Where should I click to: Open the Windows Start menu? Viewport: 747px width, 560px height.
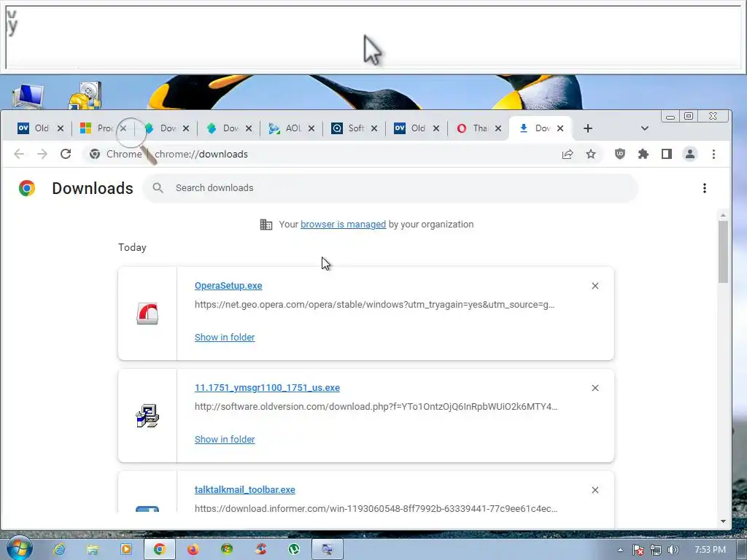click(x=18, y=548)
